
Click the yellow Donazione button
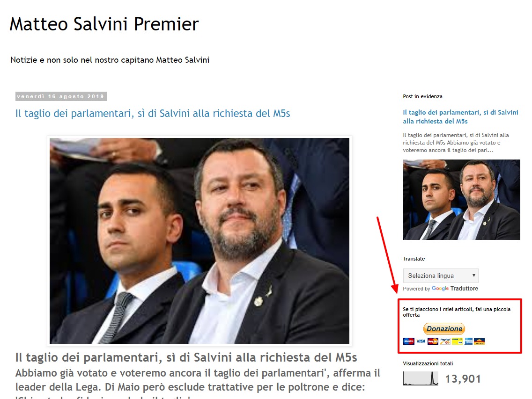tap(444, 328)
